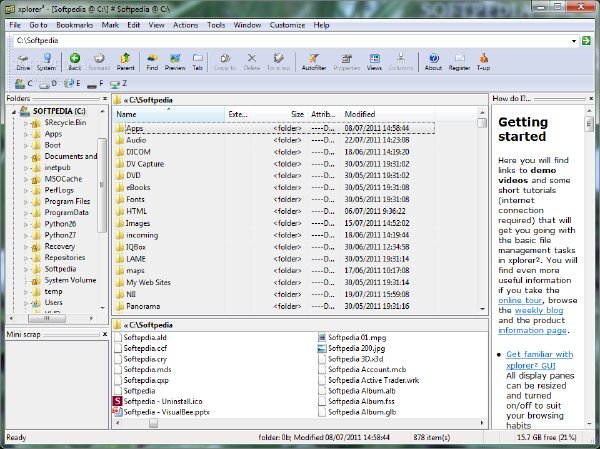
Task: Click the folder tree horizontal scrollbar thumb
Action: click(x=47, y=318)
